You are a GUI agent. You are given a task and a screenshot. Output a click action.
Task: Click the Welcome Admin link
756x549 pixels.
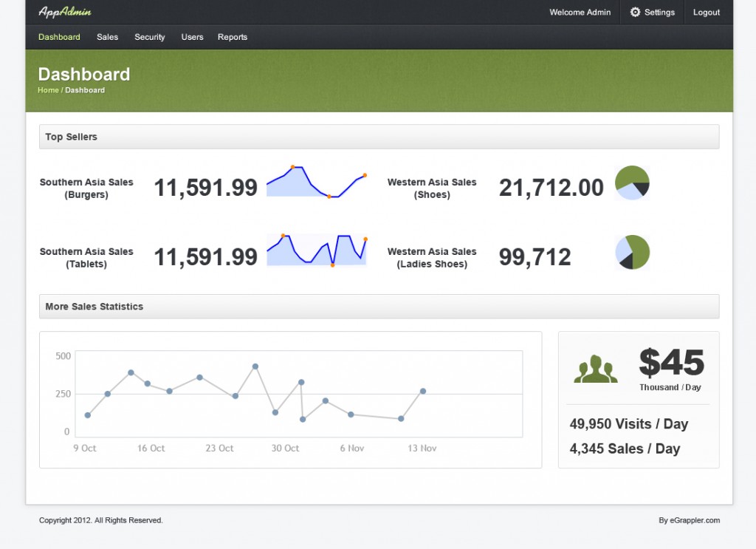coord(580,13)
